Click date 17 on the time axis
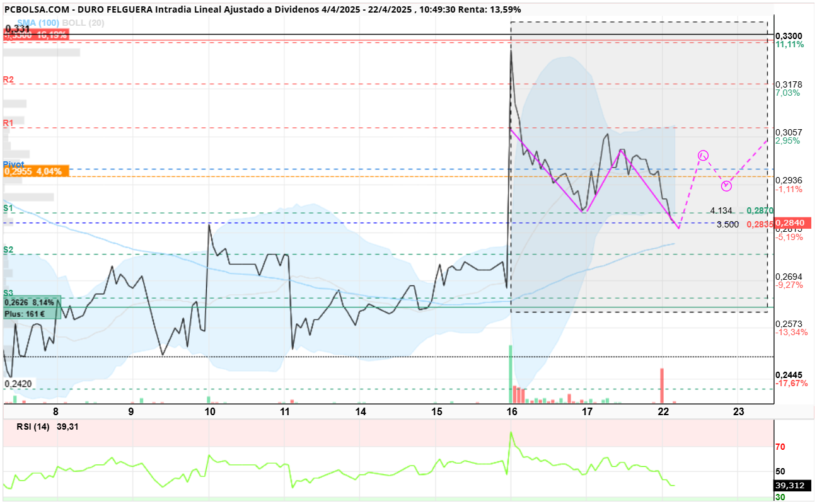The height and width of the screenshot is (504, 817). [x=588, y=412]
